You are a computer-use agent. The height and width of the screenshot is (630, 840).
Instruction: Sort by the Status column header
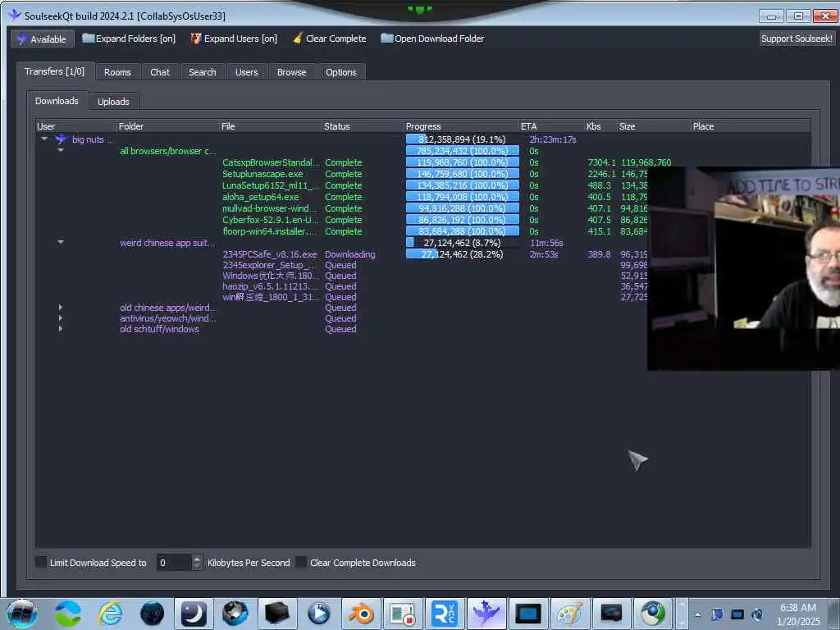pyautogui.click(x=363, y=126)
